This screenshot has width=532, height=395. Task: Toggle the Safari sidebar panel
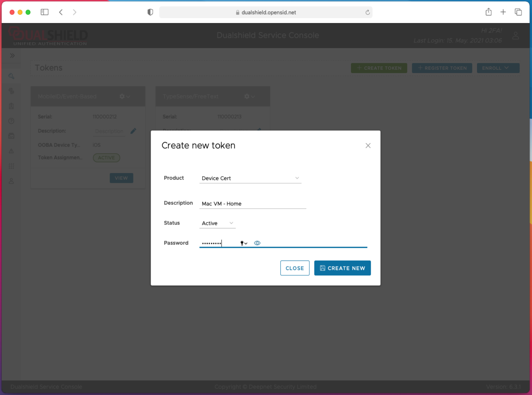coord(44,12)
